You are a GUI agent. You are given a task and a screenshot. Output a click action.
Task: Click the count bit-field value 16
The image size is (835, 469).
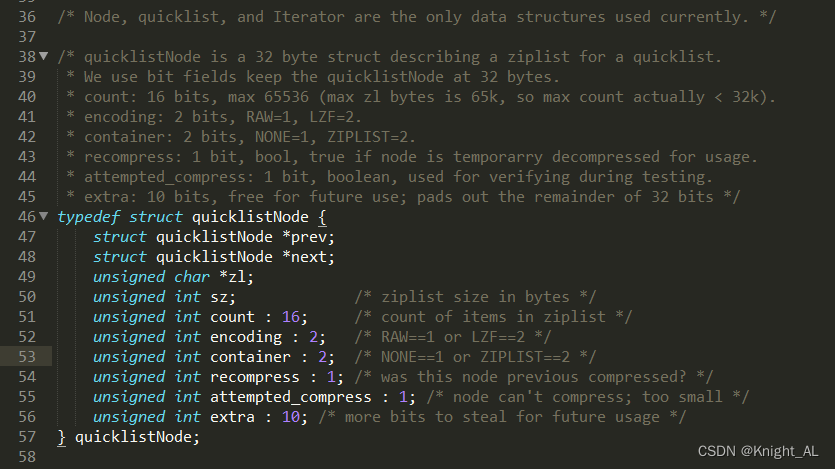(x=292, y=317)
